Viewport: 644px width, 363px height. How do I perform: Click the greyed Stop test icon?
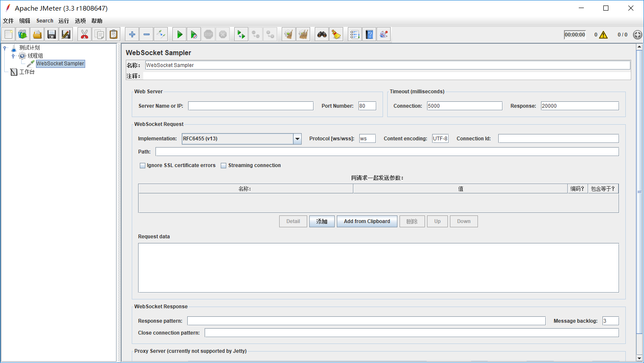208,34
